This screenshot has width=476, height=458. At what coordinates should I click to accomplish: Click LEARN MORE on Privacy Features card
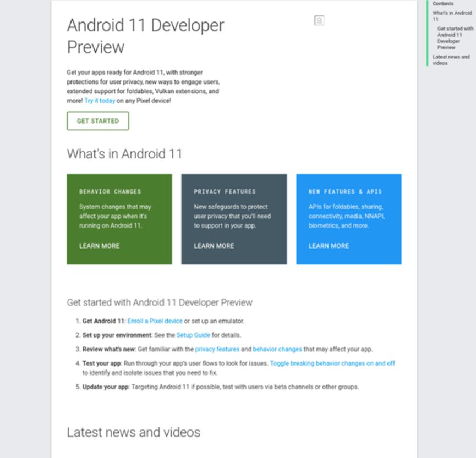tap(214, 246)
